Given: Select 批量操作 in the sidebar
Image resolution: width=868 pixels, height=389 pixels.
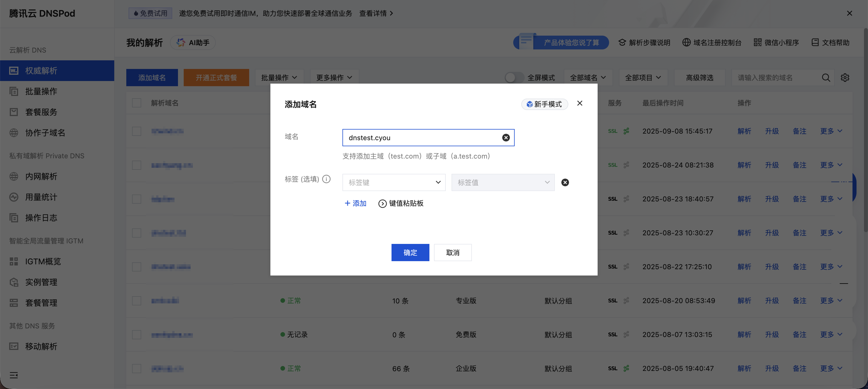Looking at the screenshot, I should coord(41,91).
